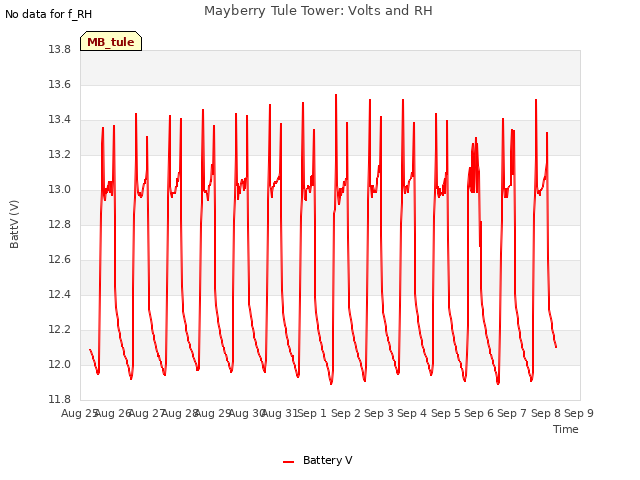Click the Aug 30 x-axis date label
Viewport: 640px width, 480px height.
pyautogui.click(x=247, y=413)
